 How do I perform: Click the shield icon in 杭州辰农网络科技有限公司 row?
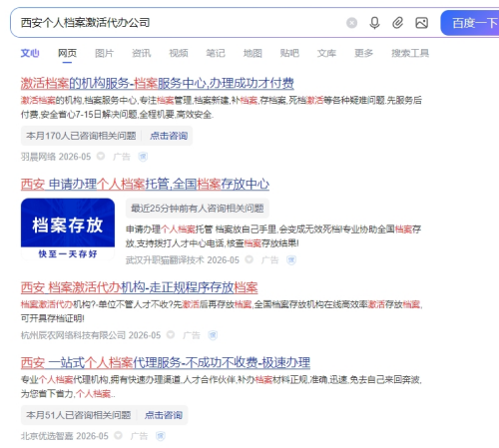(213, 335)
